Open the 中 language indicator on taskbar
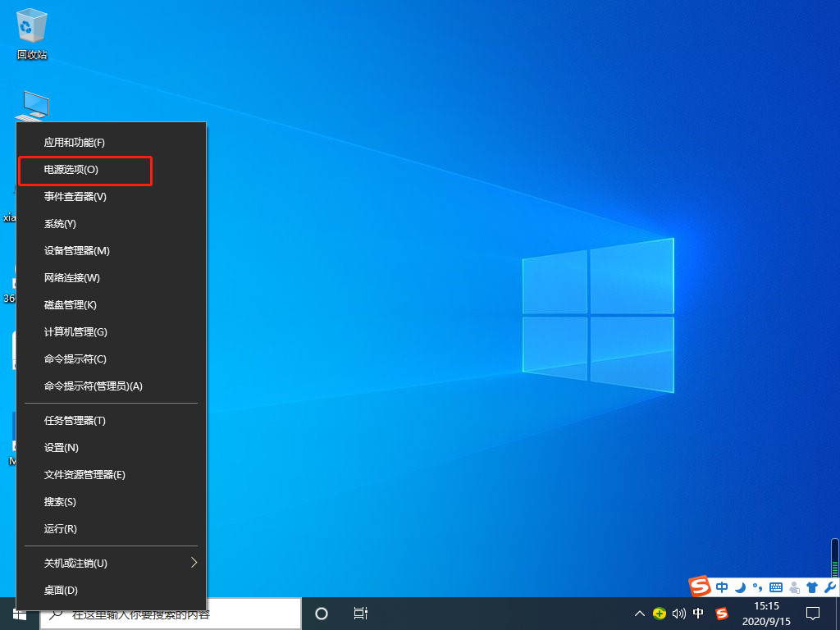 699,614
